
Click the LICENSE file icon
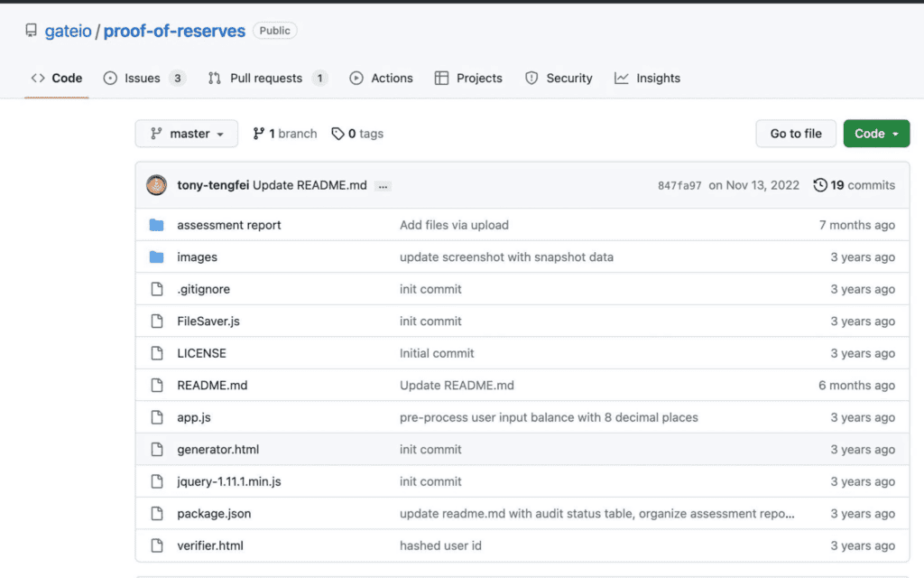pos(157,353)
